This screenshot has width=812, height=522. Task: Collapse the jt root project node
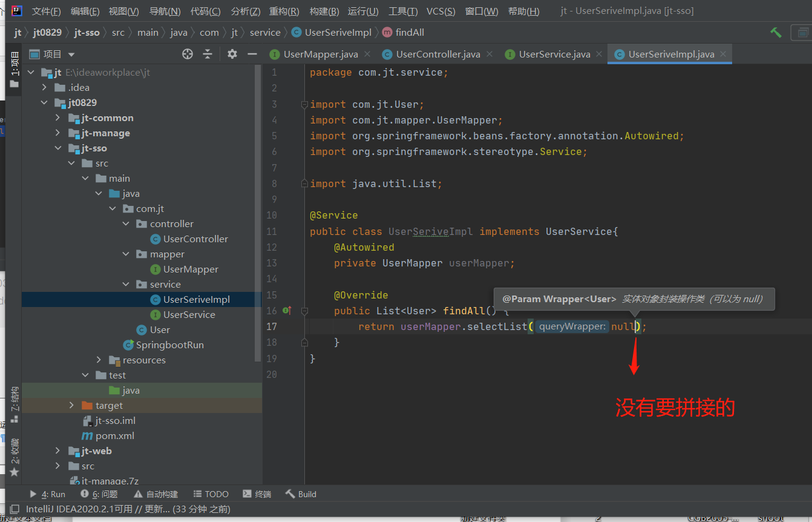coord(31,73)
